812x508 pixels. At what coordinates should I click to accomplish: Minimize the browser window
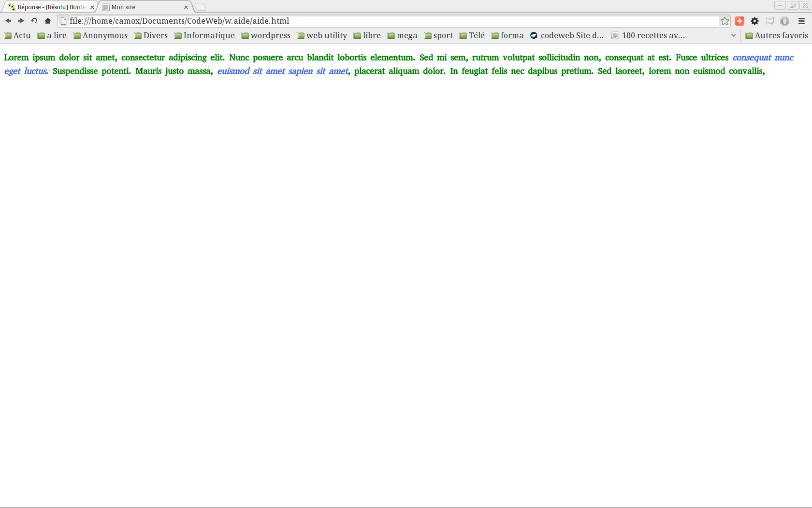780,5
